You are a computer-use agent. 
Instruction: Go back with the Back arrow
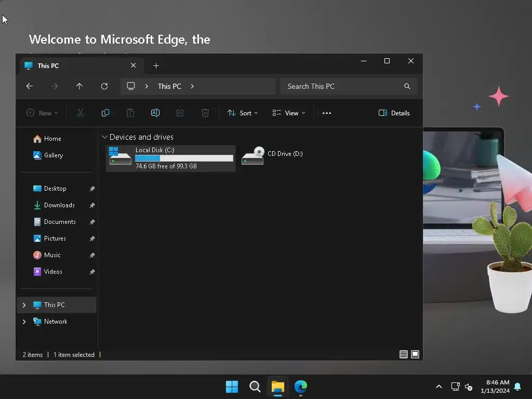coord(30,86)
